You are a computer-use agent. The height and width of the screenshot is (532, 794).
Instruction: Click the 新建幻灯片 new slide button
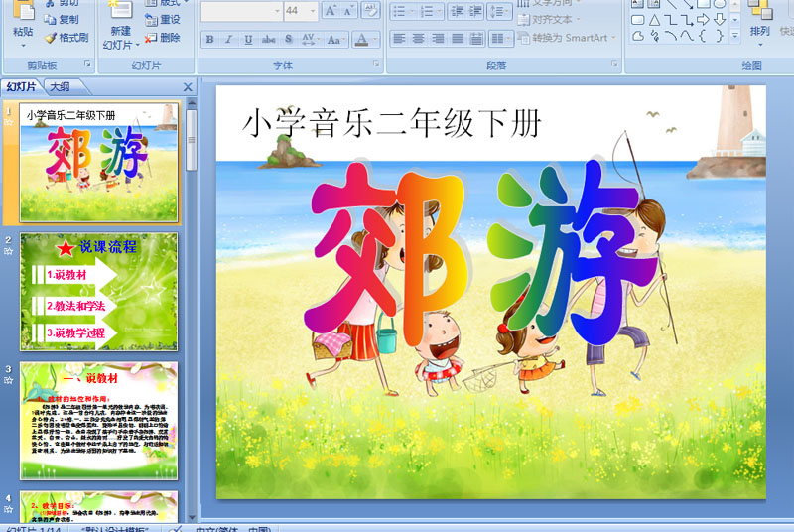[120, 25]
